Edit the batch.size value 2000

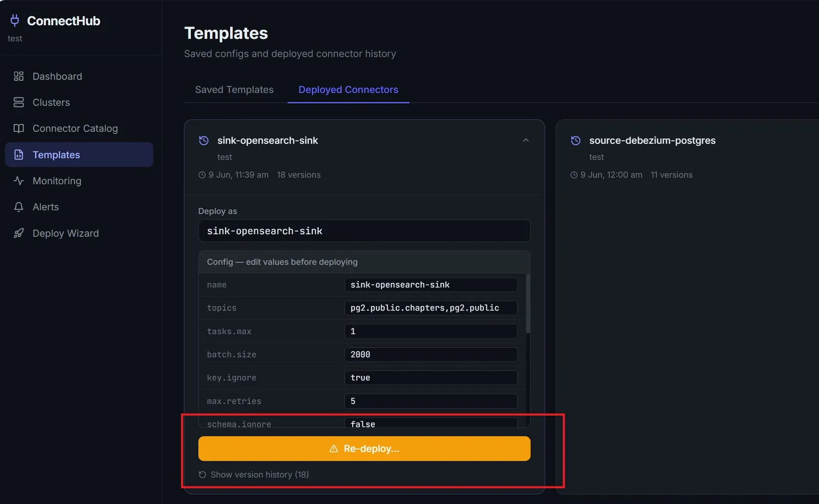point(431,355)
